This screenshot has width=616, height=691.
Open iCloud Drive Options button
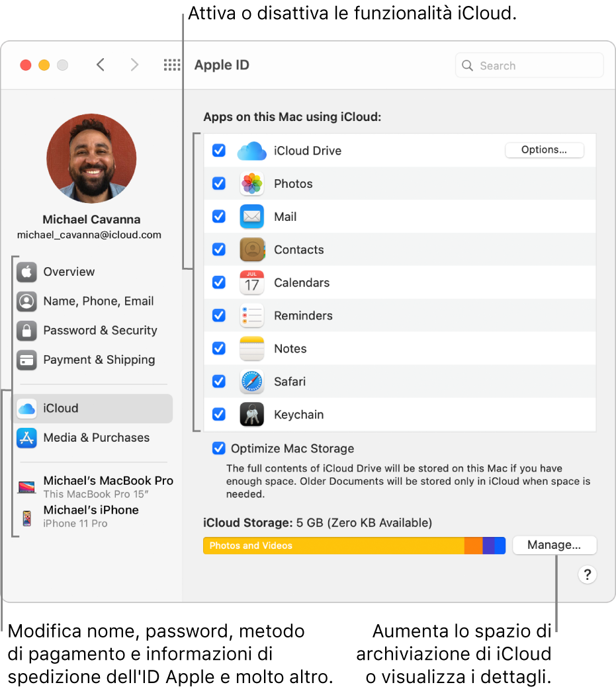[x=544, y=150]
